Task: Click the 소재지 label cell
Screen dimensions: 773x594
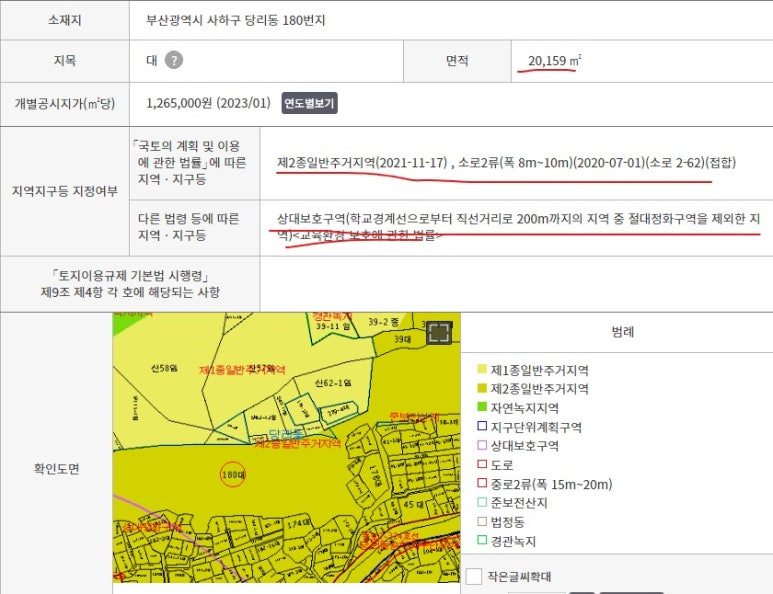Action: click(x=65, y=20)
